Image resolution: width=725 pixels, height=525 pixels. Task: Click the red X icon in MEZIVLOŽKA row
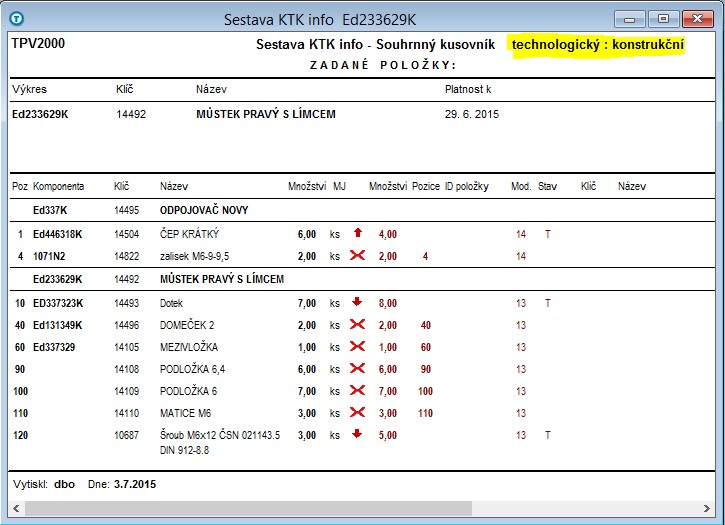pos(357,347)
